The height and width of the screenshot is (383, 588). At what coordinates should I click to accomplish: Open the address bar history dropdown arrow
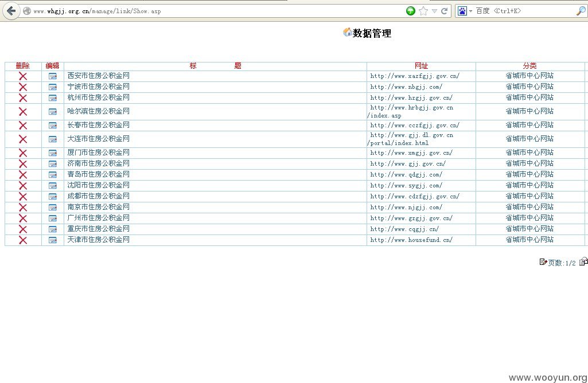tap(434, 11)
